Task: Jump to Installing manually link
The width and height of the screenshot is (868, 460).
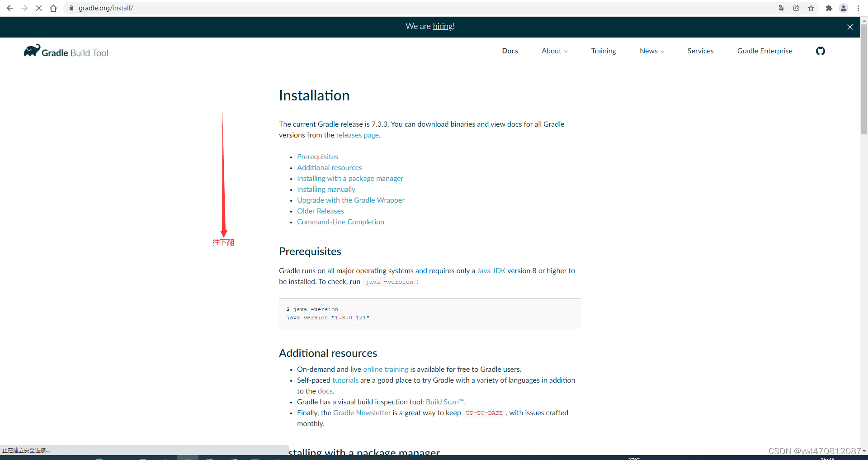Action: (x=326, y=190)
